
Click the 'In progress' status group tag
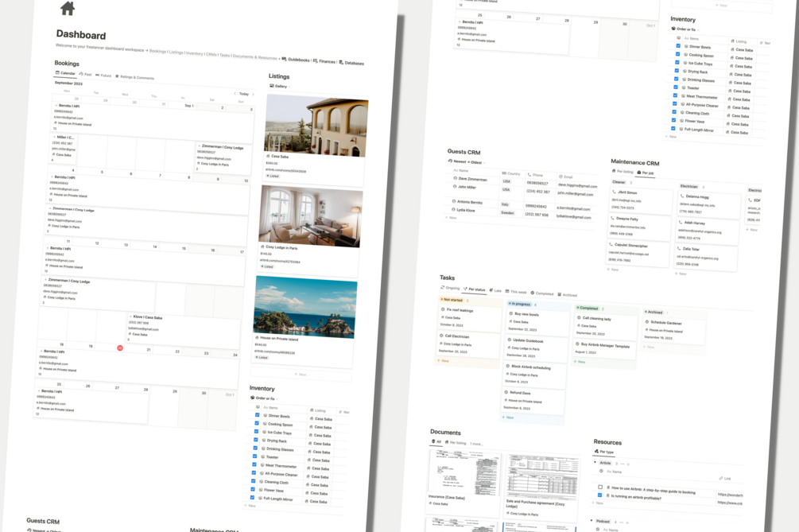pyautogui.click(x=520, y=304)
